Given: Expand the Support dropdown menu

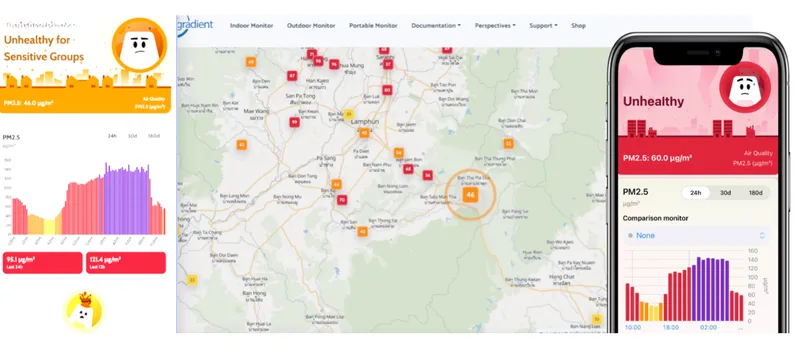Looking at the screenshot, I should 543,25.
